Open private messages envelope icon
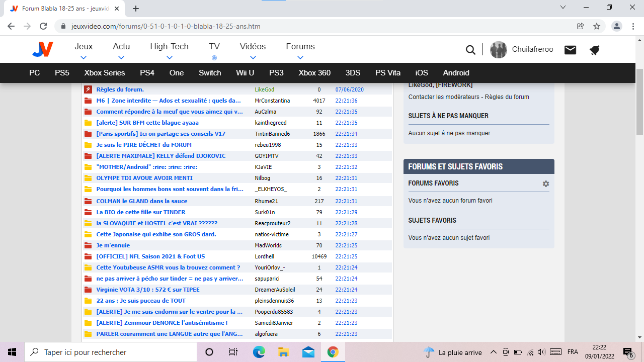 coord(570,50)
